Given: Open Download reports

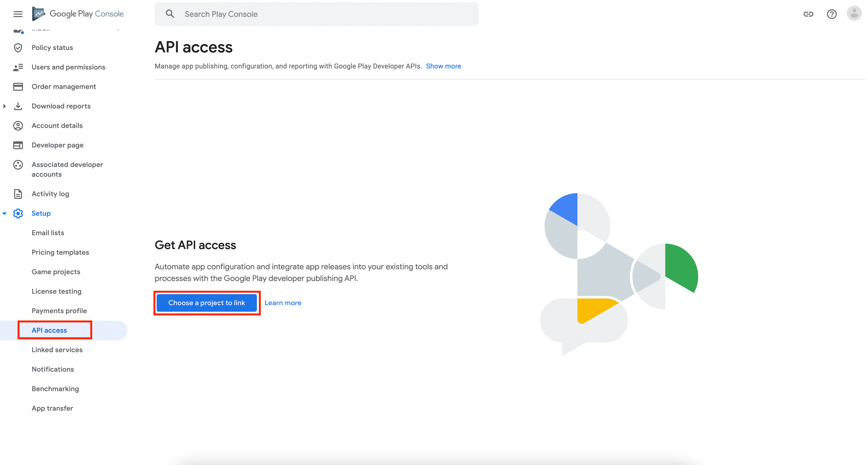Looking at the screenshot, I should tap(61, 107).
